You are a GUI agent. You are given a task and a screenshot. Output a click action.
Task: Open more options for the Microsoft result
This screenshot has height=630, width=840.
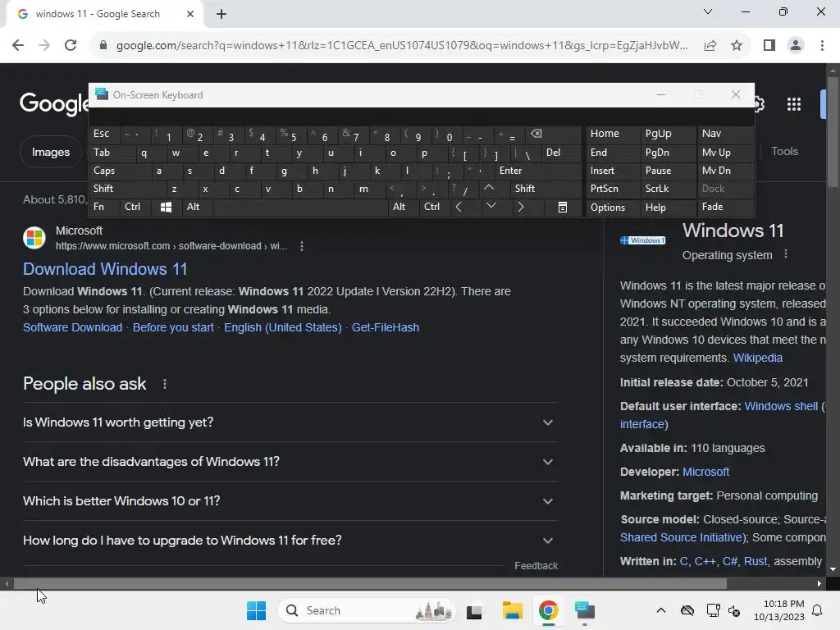point(302,246)
